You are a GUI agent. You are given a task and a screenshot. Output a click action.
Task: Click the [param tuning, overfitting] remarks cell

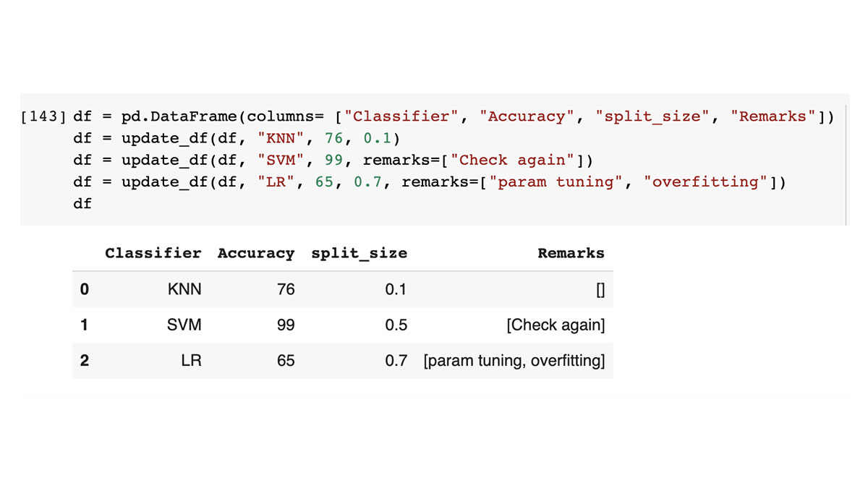[514, 360]
